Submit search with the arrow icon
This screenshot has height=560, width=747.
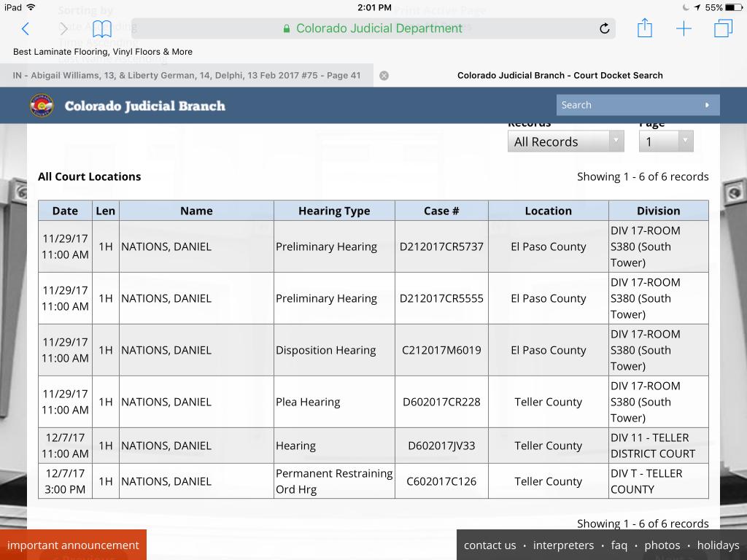pos(707,105)
